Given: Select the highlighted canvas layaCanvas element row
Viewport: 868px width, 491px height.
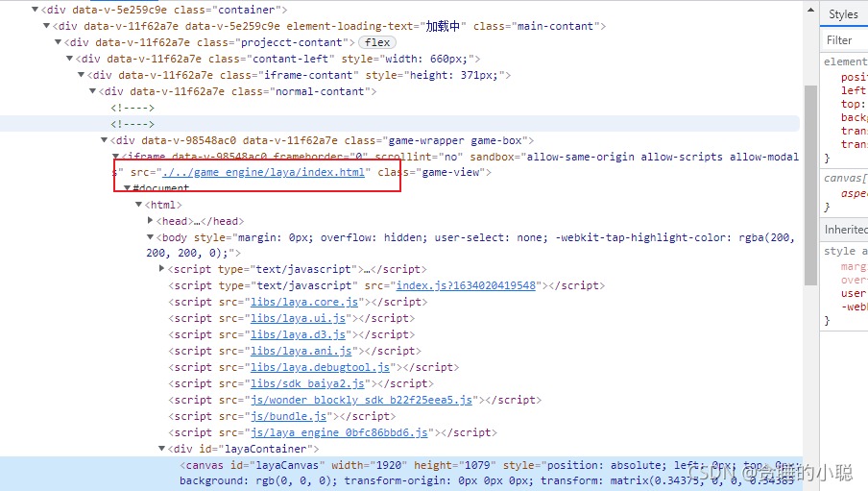Looking at the screenshot, I should pyautogui.click(x=400, y=474).
